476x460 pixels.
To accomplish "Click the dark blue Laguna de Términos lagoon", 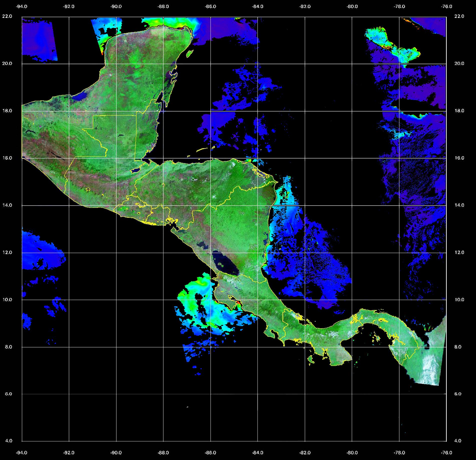I will (x=81, y=97).
